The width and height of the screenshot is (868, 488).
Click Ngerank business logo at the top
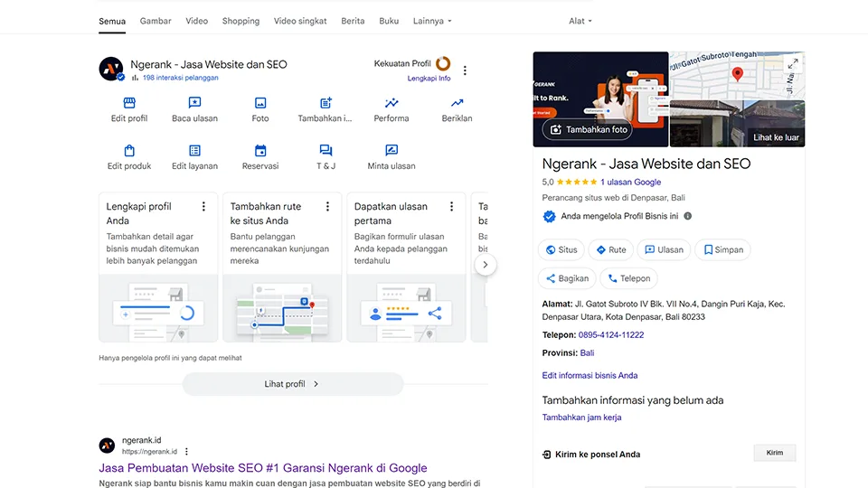pyautogui.click(x=111, y=70)
